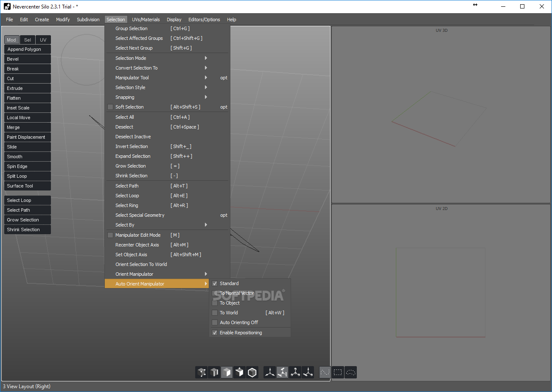Expand the Selection Mode submenu arrow

click(x=206, y=58)
